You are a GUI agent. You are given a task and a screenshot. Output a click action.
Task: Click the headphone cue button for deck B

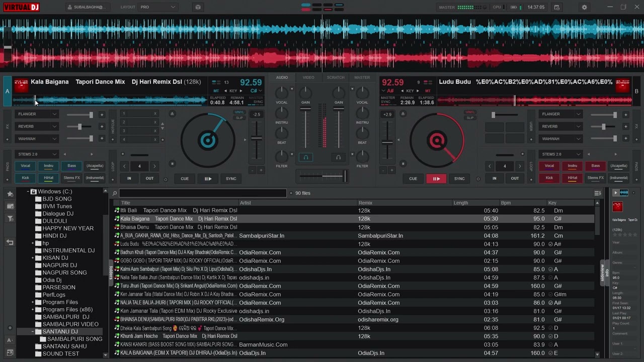pos(338,157)
